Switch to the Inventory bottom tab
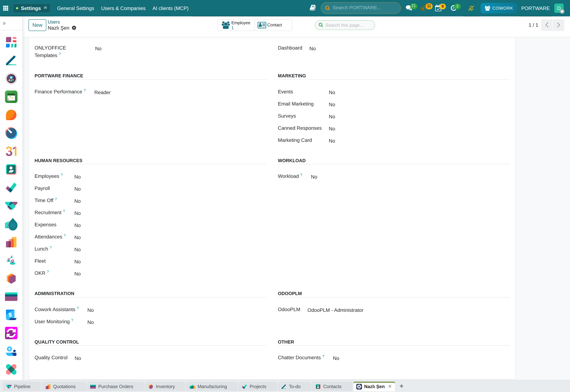570x392 pixels. [x=165, y=386]
